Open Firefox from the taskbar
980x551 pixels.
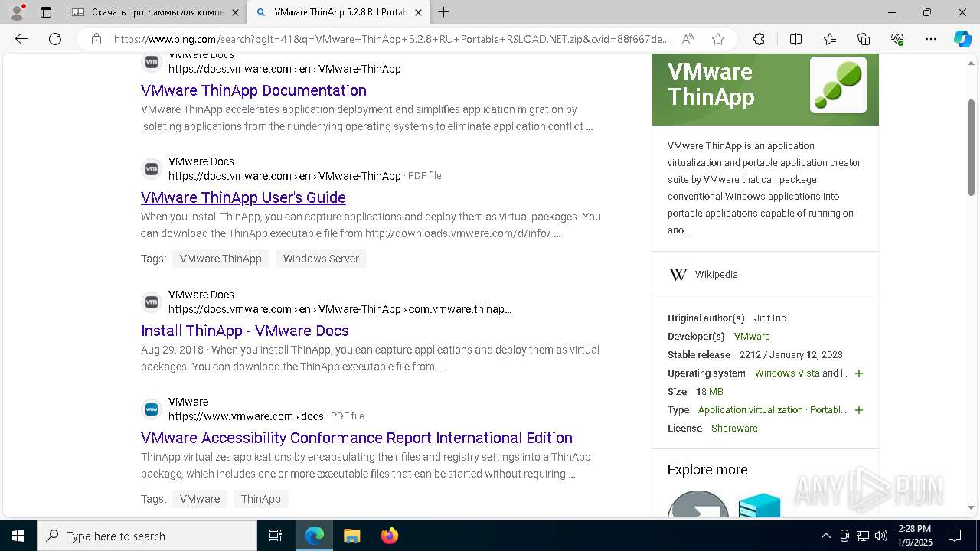(389, 536)
